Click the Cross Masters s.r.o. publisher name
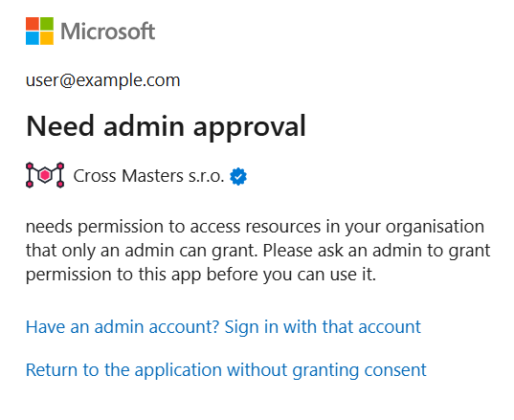The image size is (514, 420). tap(148, 176)
